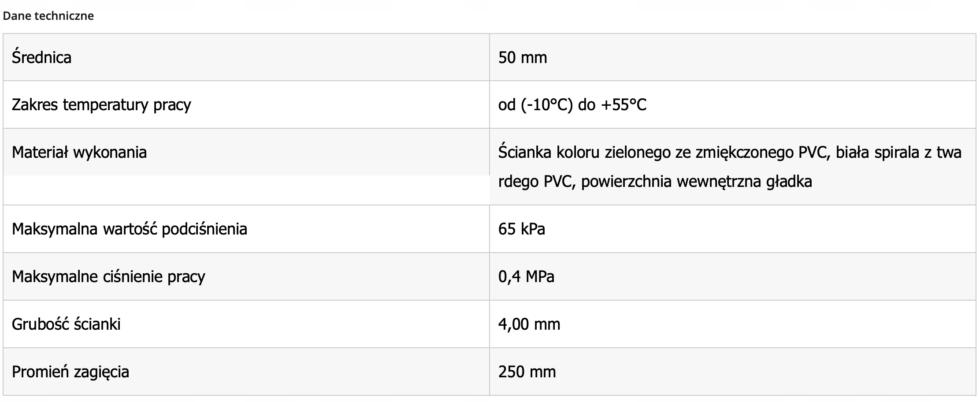Image resolution: width=980 pixels, height=402 pixels.
Task: Click the word 'spirala' in material row
Action: tap(898, 153)
